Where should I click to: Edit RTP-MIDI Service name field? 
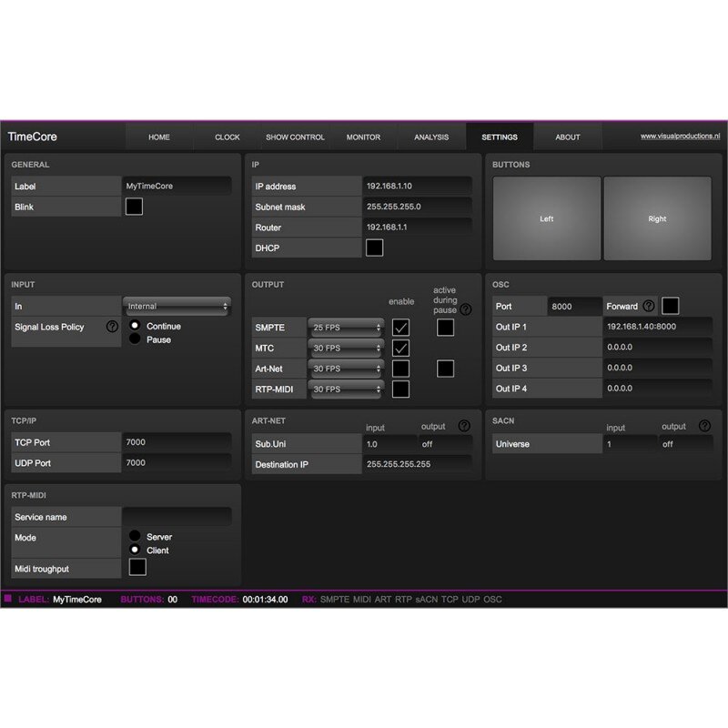[177, 517]
